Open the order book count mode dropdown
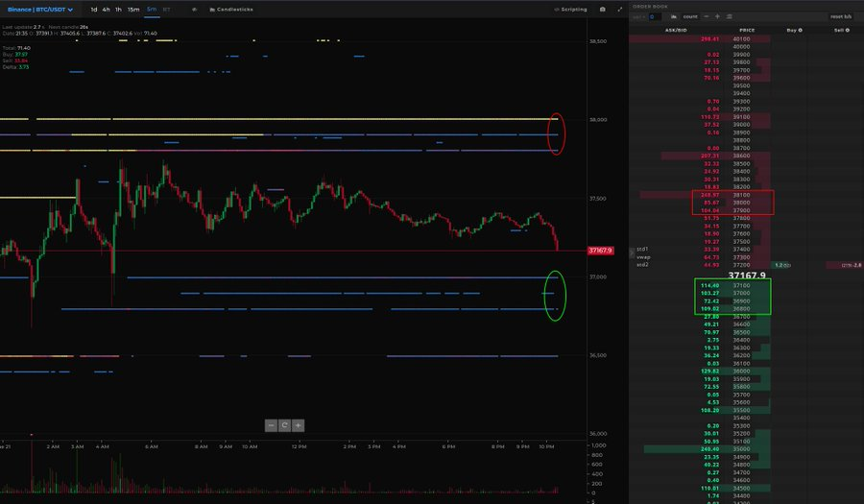 691,16
